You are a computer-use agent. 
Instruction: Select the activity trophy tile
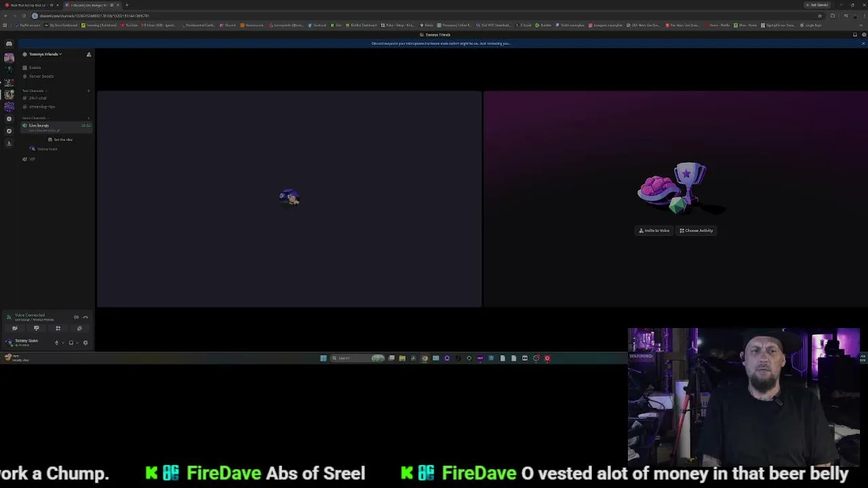coord(676,199)
